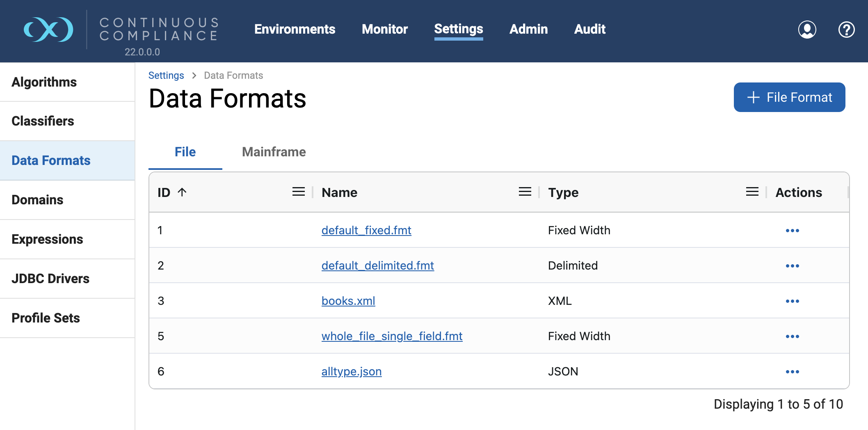868x430 pixels.
Task: Click the Delimited type cell
Action: click(573, 266)
